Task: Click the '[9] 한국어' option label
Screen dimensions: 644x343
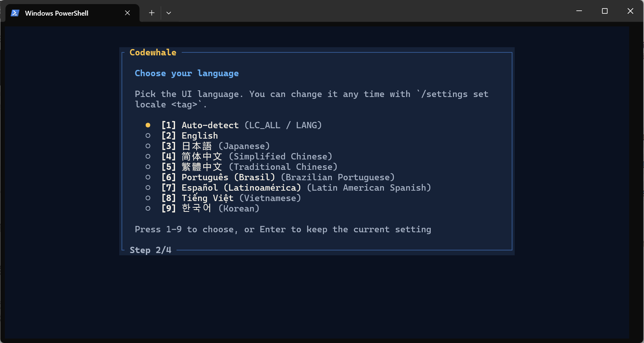Action: tap(187, 208)
